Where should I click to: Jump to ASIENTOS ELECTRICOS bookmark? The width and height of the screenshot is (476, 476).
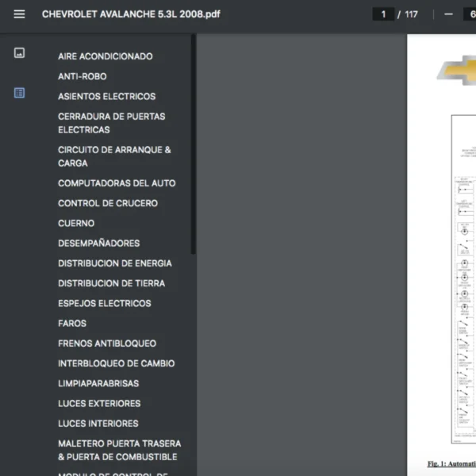[106, 96]
